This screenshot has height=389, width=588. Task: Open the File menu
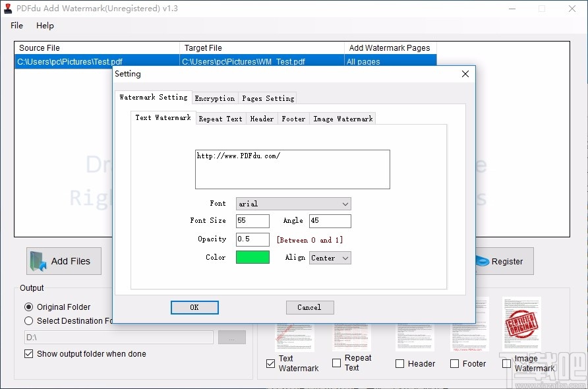point(16,26)
